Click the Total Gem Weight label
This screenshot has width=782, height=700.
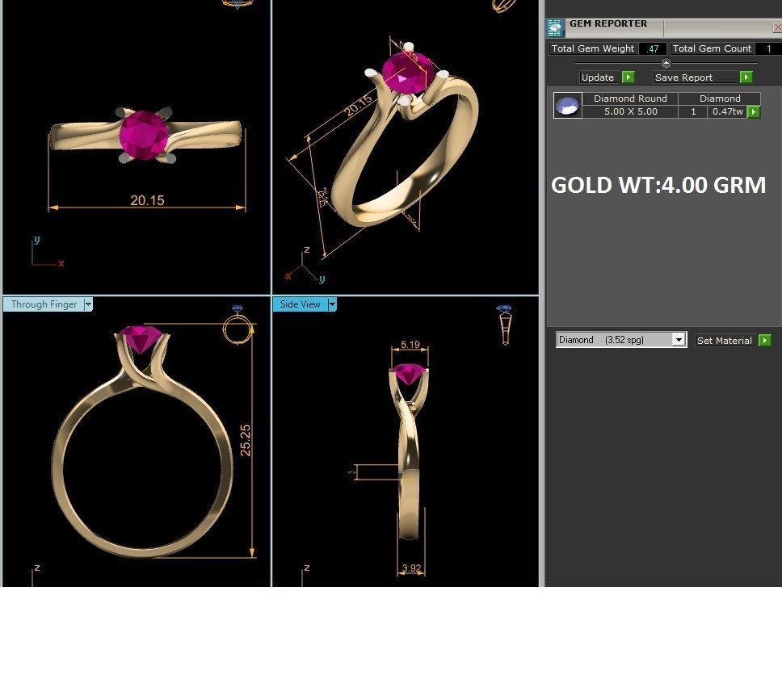[x=592, y=49]
